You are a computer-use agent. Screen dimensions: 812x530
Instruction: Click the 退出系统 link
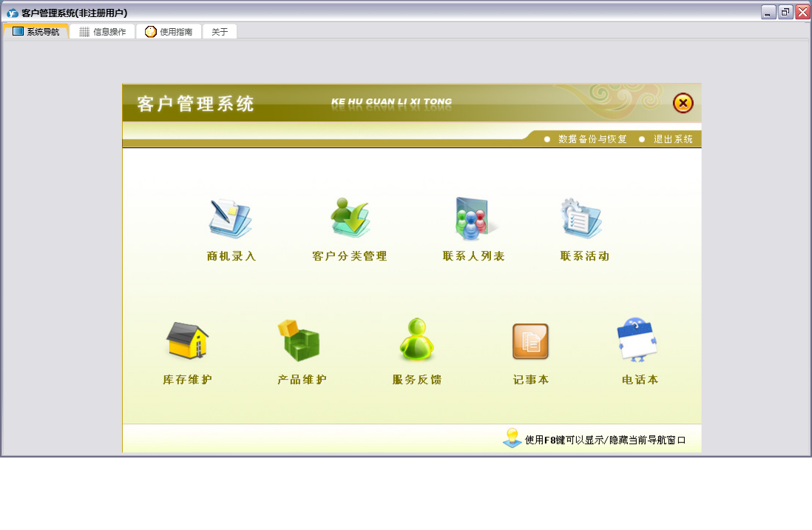pos(673,139)
